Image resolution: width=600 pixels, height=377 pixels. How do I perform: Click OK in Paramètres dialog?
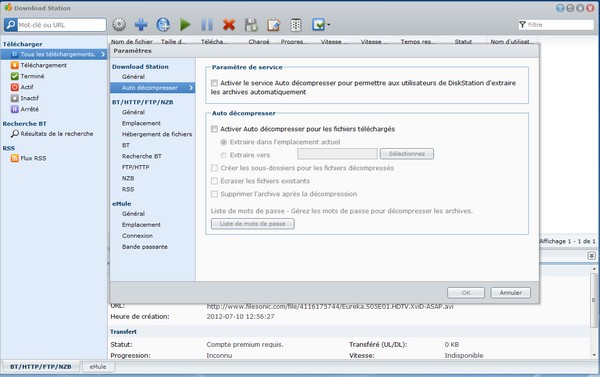coord(466,293)
